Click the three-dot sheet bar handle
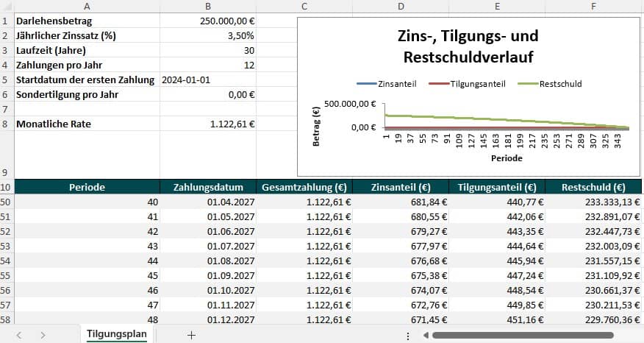644x343 pixels. (407, 336)
